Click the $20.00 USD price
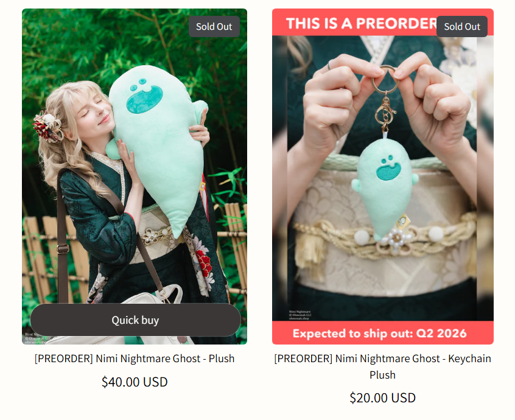The width and height of the screenshot is (515, 420). [x=383, y=397]
